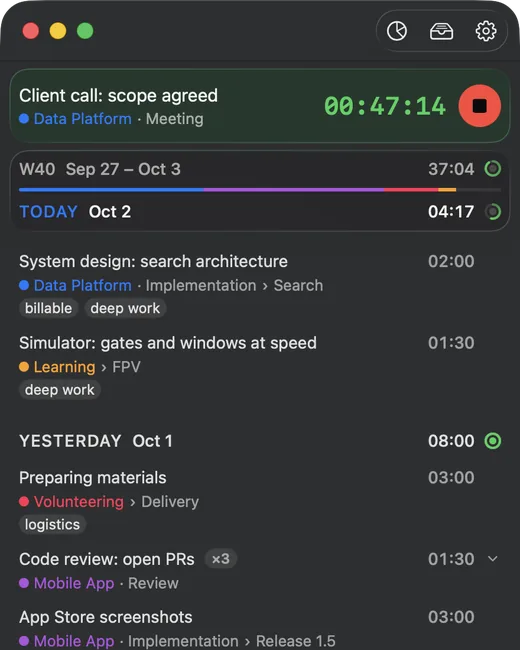The height and width of the screenshot is (650, 520).
Task: Click Mobile App project under Code review
Action: 74,583
